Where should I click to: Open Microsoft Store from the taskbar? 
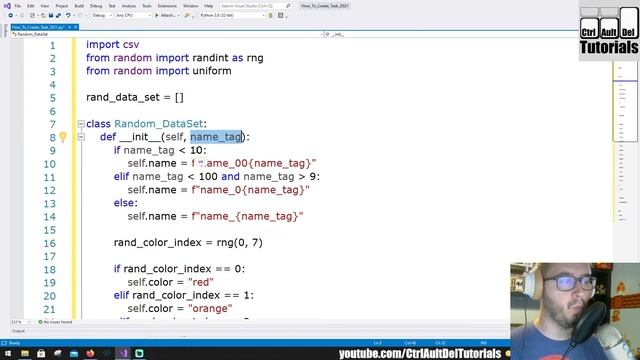[41, 353]
